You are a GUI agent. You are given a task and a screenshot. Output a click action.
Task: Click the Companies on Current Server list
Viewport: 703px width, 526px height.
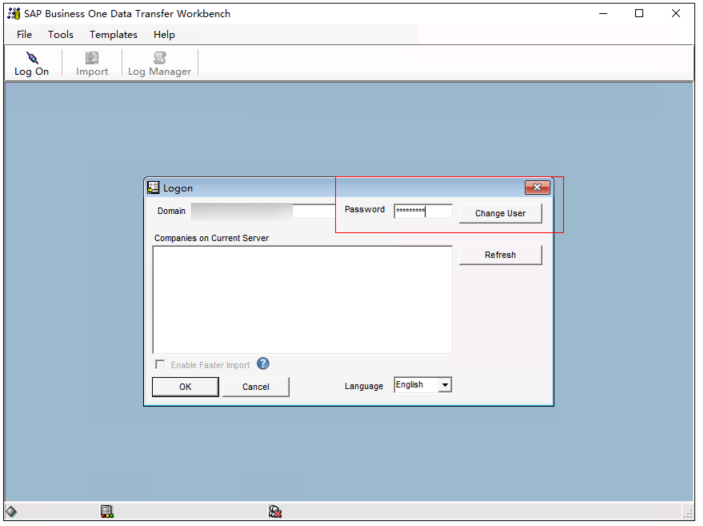pos(302,300)
